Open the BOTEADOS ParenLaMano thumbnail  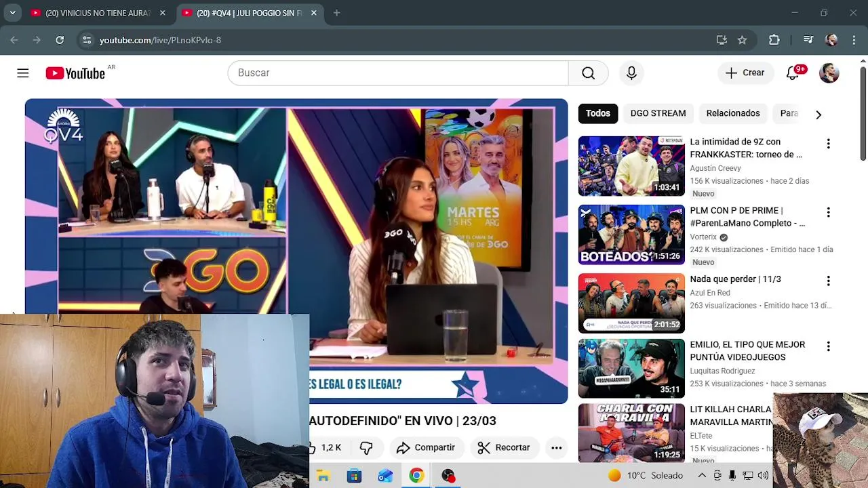(x=631, y=235)
